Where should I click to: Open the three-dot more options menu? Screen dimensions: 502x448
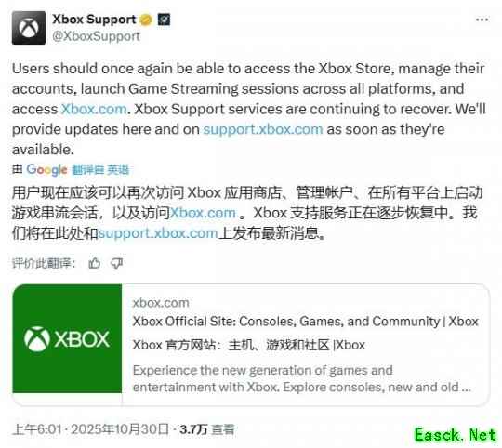coord(482,20)
